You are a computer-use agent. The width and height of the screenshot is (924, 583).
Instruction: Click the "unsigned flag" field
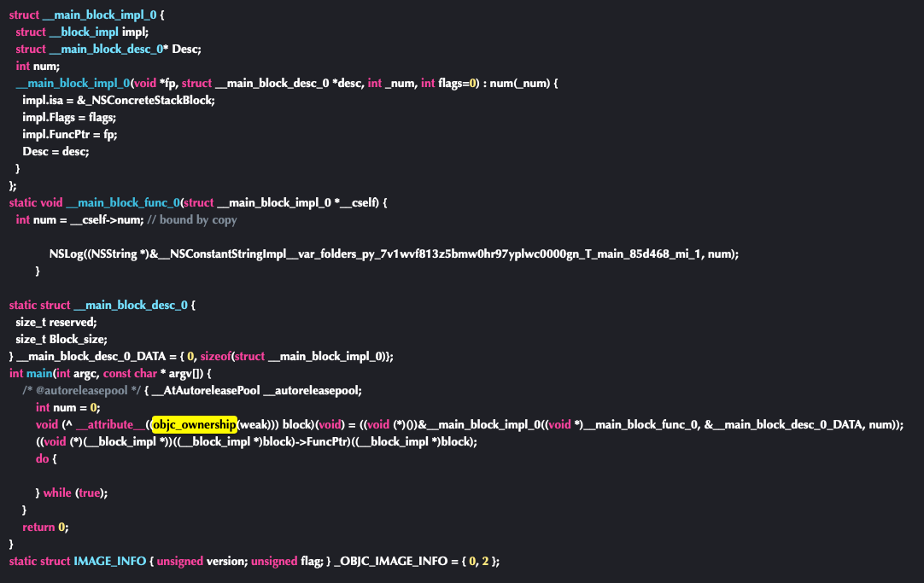point(287,561)
